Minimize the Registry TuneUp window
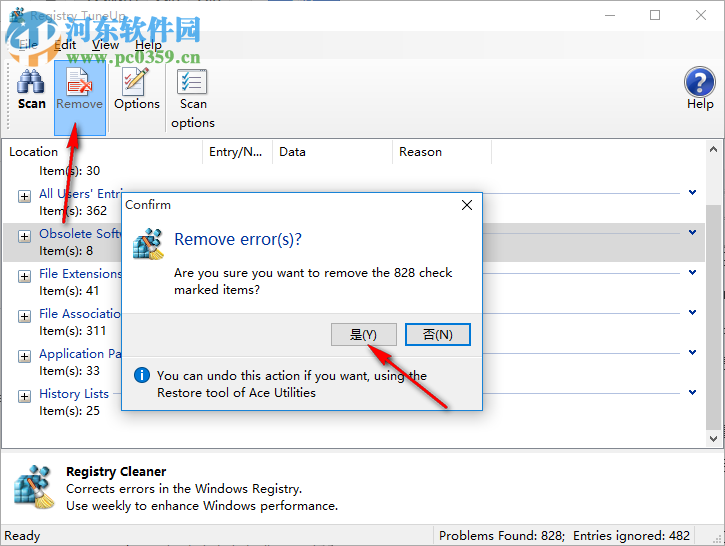The height and width of the screenshot is (546, 725). coord(610,15)
